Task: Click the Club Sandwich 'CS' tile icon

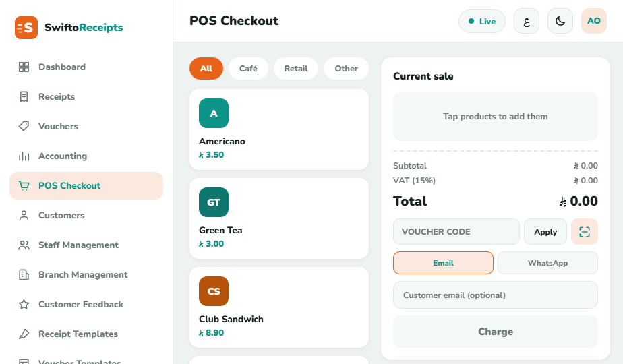Action: (214, 291)
